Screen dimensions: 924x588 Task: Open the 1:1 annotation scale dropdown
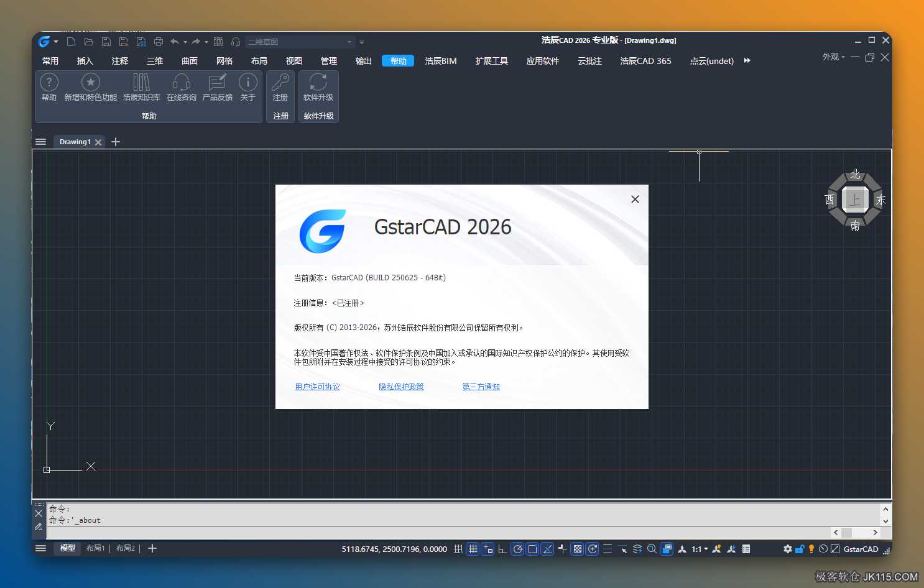[x=700, y=549]
